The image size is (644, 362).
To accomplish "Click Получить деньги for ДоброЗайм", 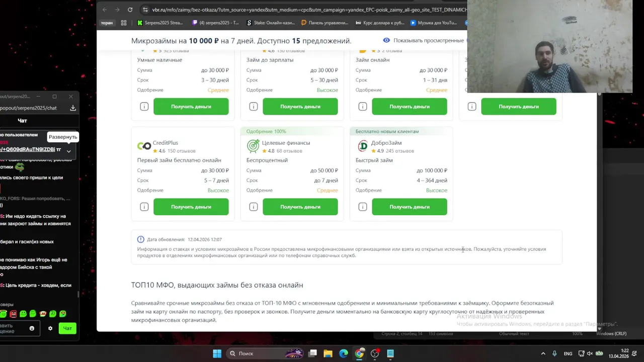I will 410,207.
